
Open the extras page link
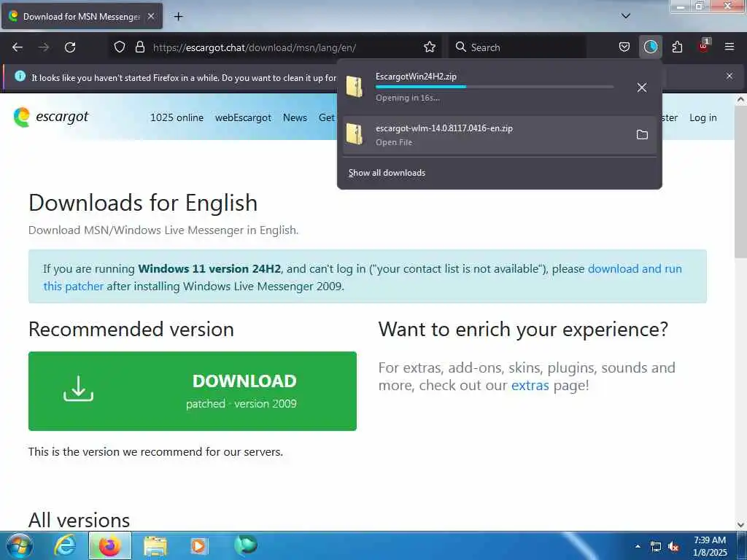(x=530, y=385)
